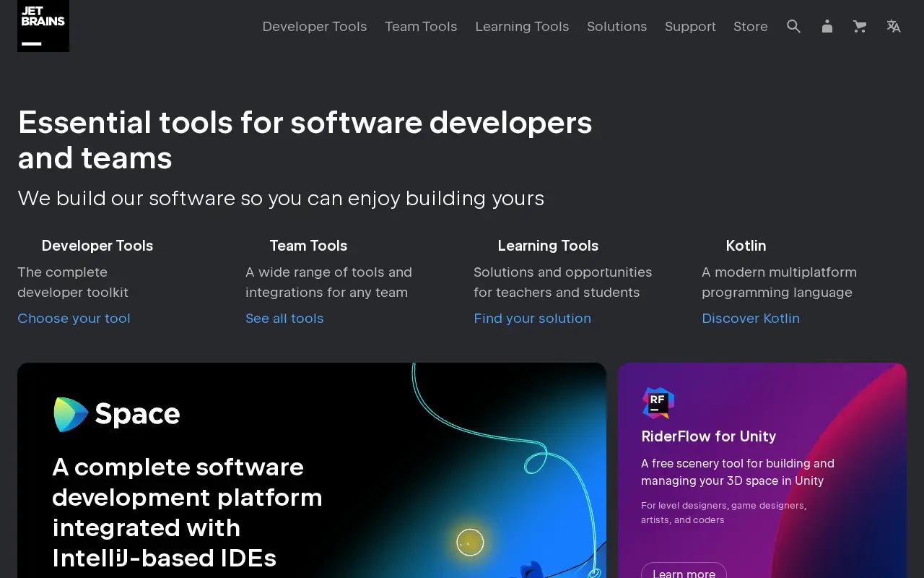Open the account profile icon
The height and width of the screenshot is (578, 924).
tap(827, 27)
